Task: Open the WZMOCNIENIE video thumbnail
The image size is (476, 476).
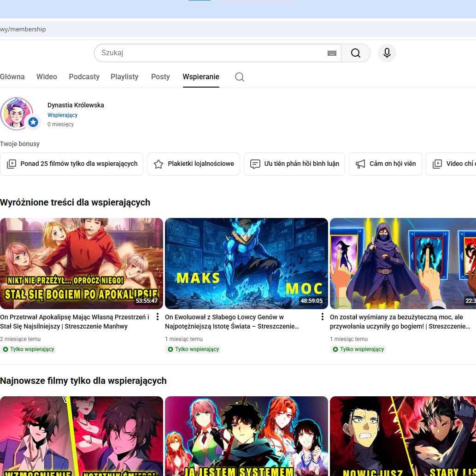Action: [82, 436]
